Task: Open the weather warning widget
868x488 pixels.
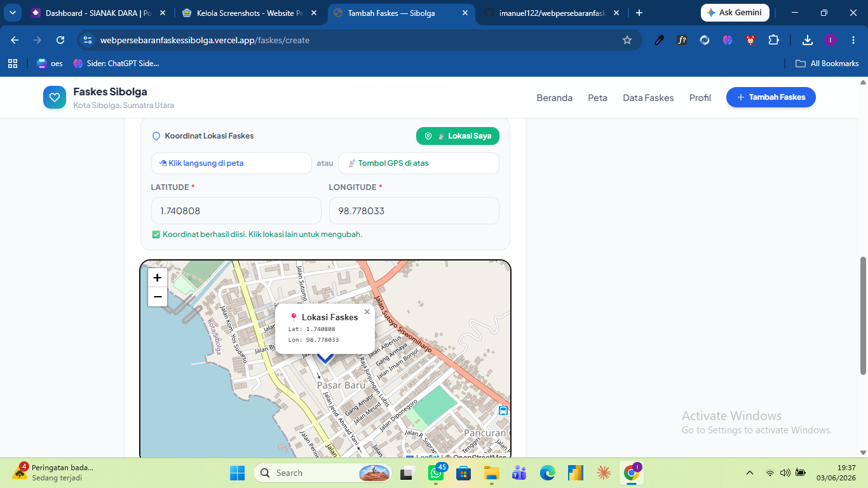Action: [54, 472]
